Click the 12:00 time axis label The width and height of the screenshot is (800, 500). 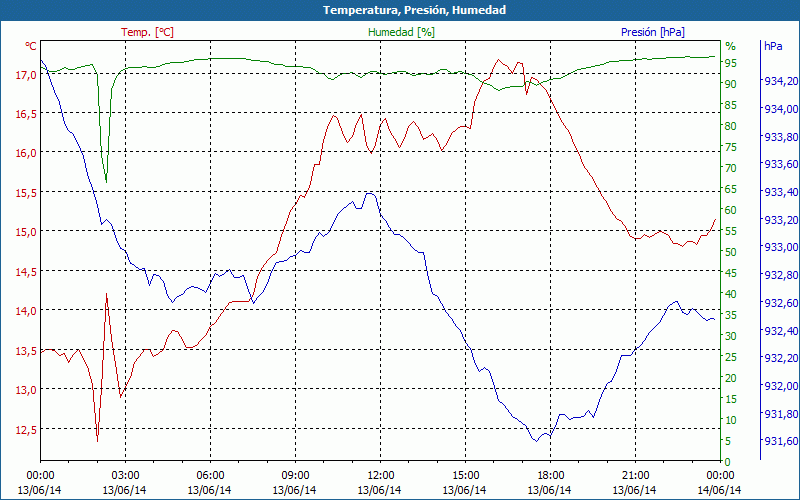click(380, 476)
